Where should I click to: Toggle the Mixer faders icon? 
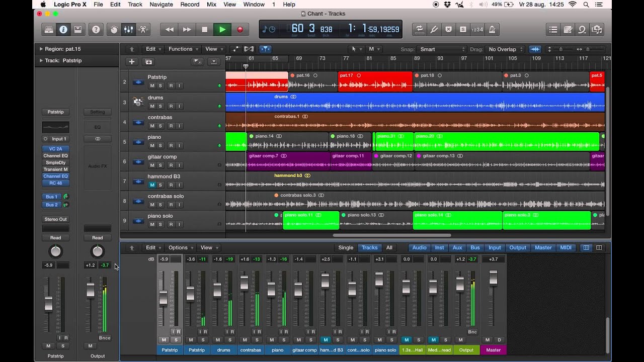pyautogui.click(x=129, y=30)
